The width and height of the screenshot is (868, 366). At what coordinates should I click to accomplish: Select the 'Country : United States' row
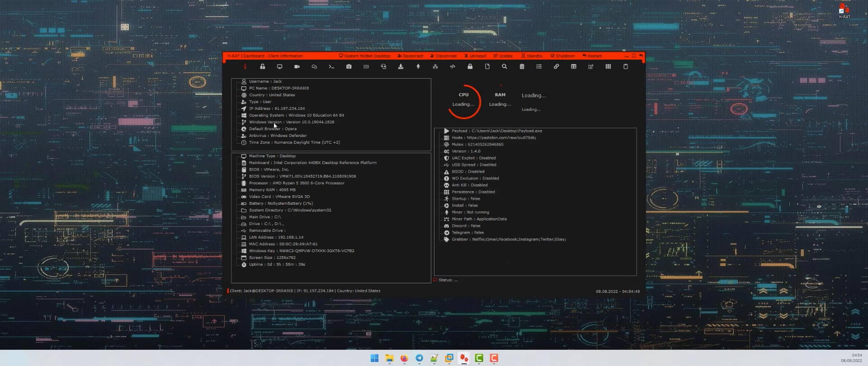268,95
